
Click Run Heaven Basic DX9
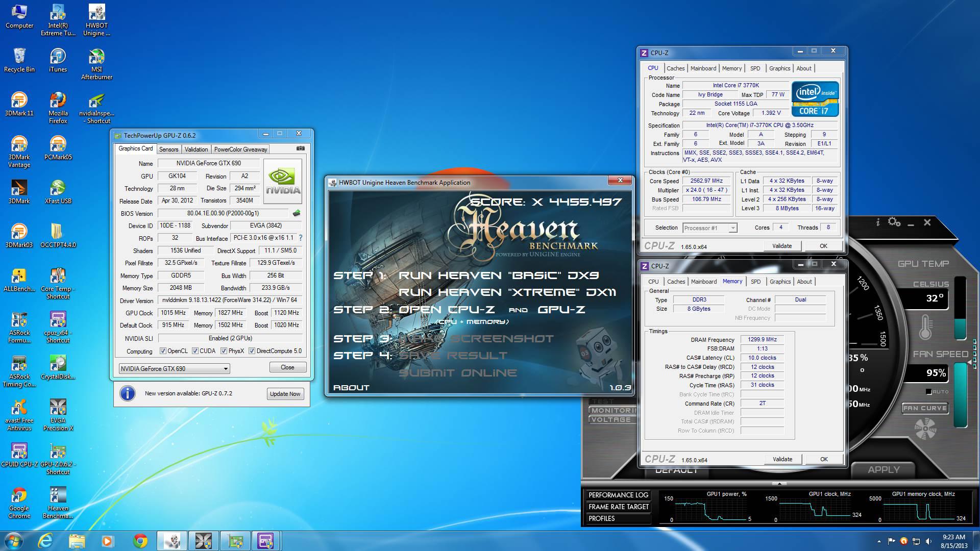(x=499, y=275)
